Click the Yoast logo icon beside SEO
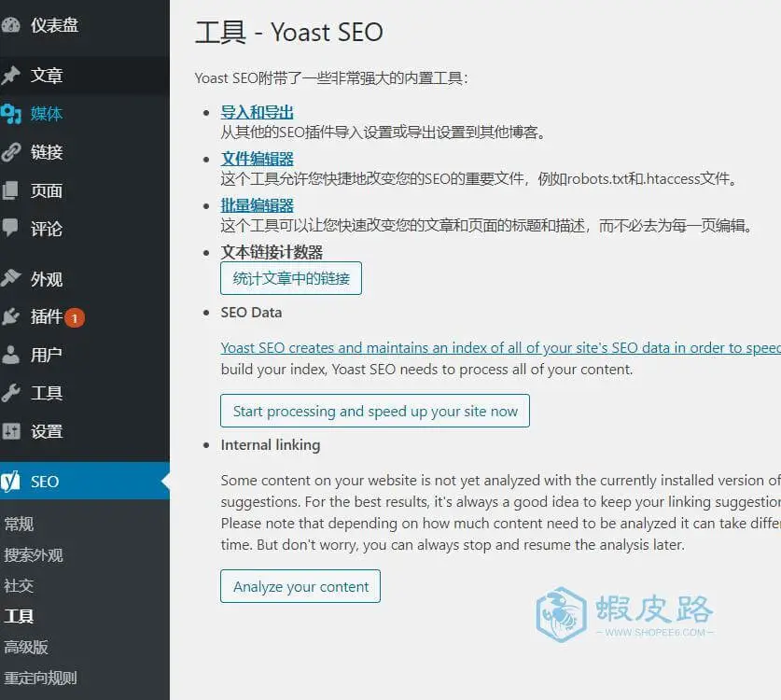The width and height of the screenshot is (781, 700). coord(10,481)
